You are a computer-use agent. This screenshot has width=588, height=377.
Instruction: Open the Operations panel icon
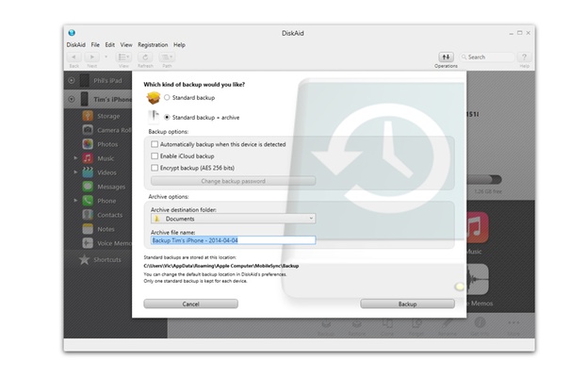click(446, 57)
